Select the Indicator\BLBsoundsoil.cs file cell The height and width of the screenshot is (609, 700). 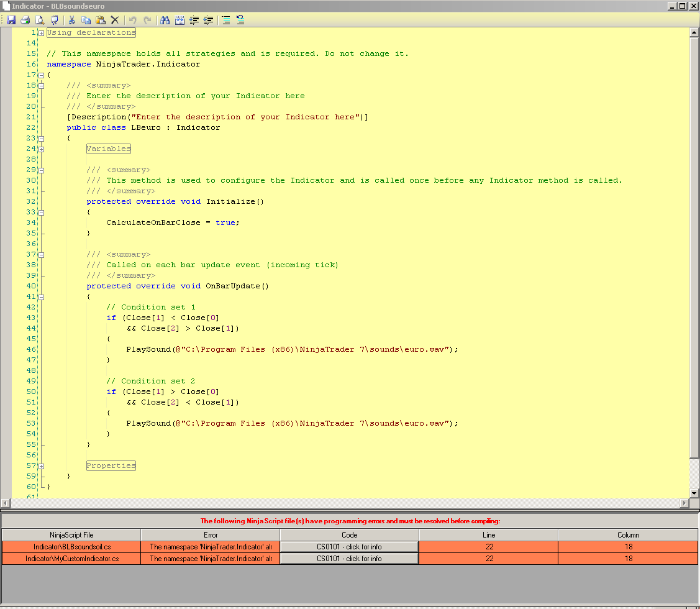71,547
